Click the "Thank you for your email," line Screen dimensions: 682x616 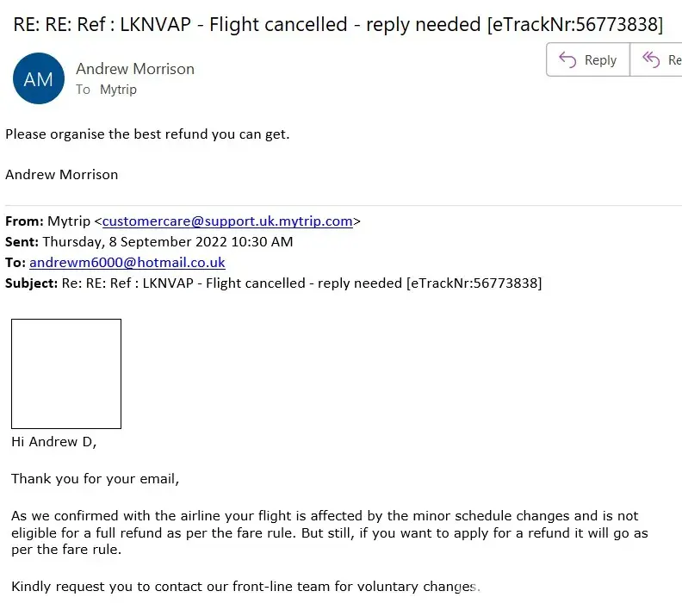tap(96, 479)
